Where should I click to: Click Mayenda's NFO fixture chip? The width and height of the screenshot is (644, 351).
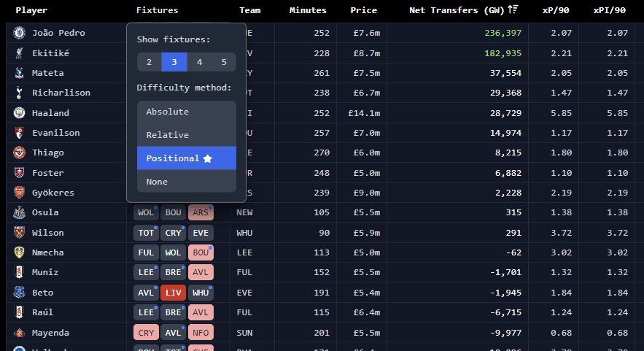click(x=201, y=333)
